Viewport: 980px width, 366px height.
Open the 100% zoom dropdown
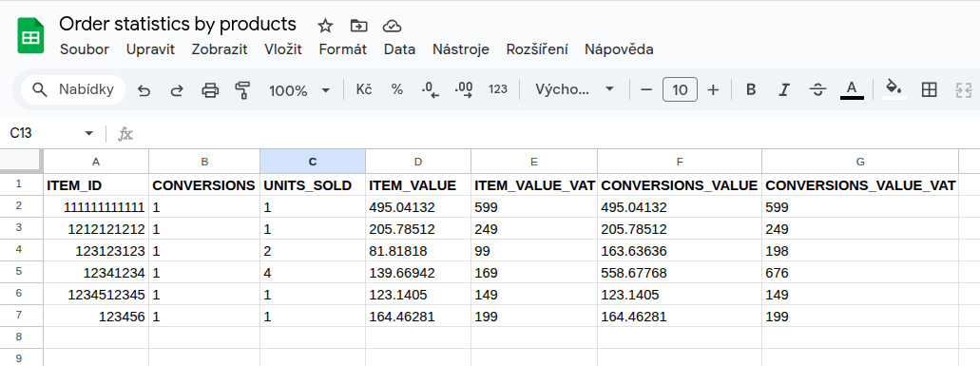[298, 90]
